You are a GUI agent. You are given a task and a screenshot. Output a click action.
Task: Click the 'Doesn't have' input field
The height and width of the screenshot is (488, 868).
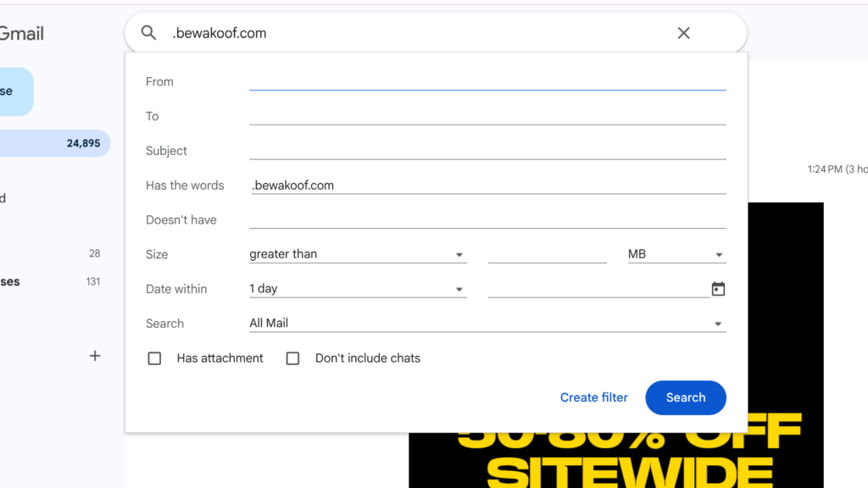487,219
